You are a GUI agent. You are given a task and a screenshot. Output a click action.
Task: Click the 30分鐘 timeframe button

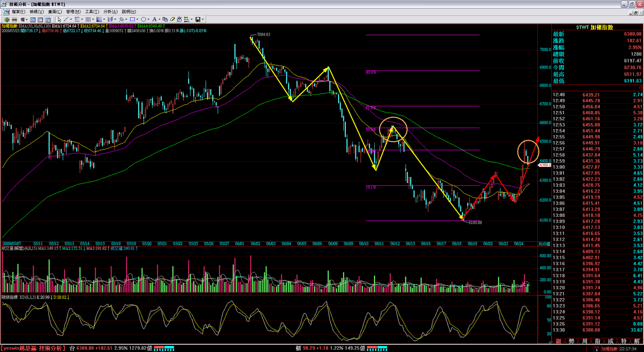[544, 244]
